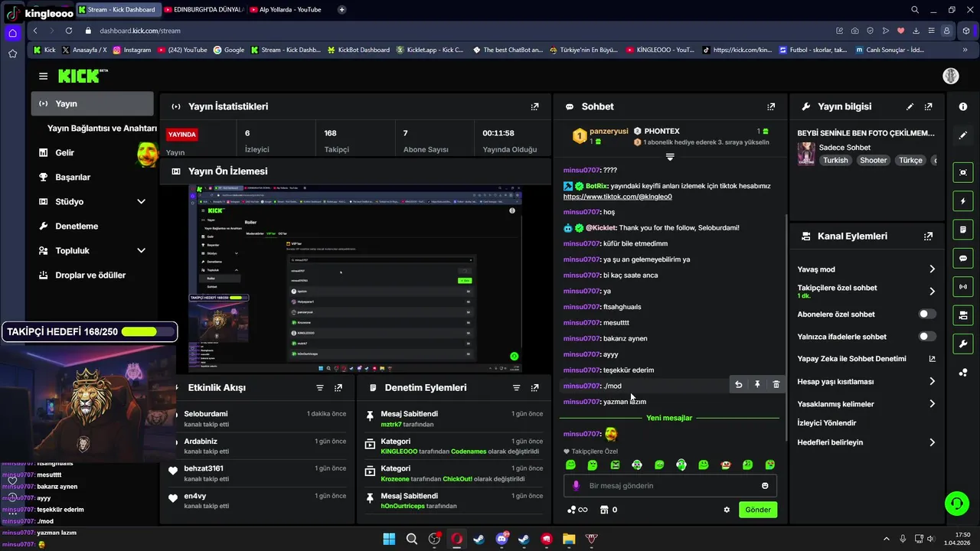Open the tiktok.com/@kingleoo0 link

point(617,197)
